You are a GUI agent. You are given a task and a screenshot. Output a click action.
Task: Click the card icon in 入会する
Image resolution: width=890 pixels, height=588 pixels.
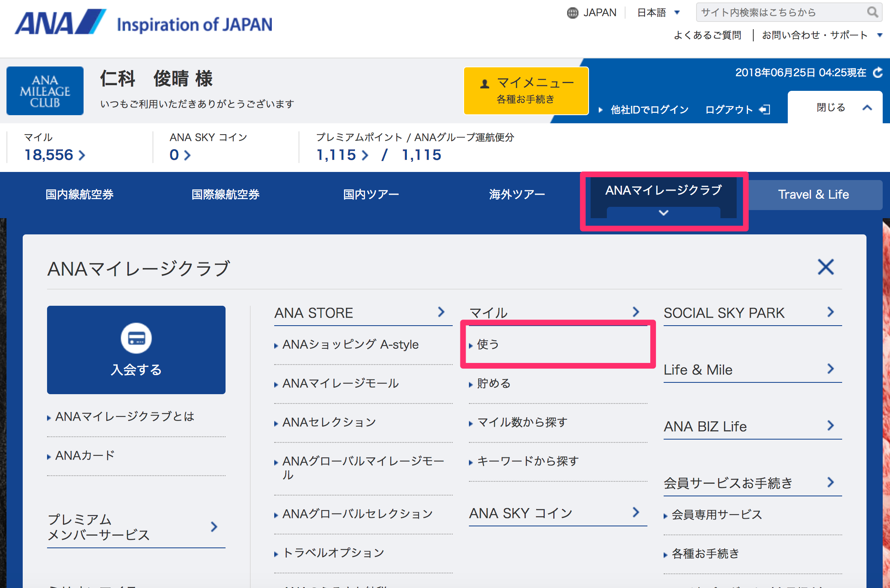(136, 338)
